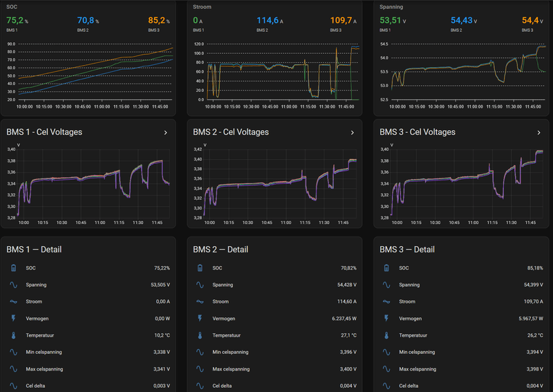The width and height of the screenshot is (553, 392).
Task: Click the BMS 1 — Detail title
Action: pos(34,250)
